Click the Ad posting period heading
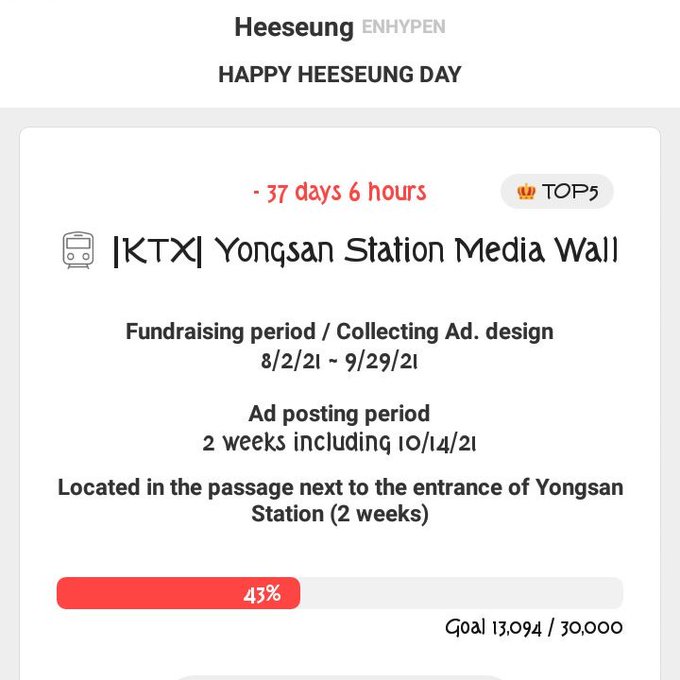The width and height of the screenshot is (680, 680). click(339, 413)
